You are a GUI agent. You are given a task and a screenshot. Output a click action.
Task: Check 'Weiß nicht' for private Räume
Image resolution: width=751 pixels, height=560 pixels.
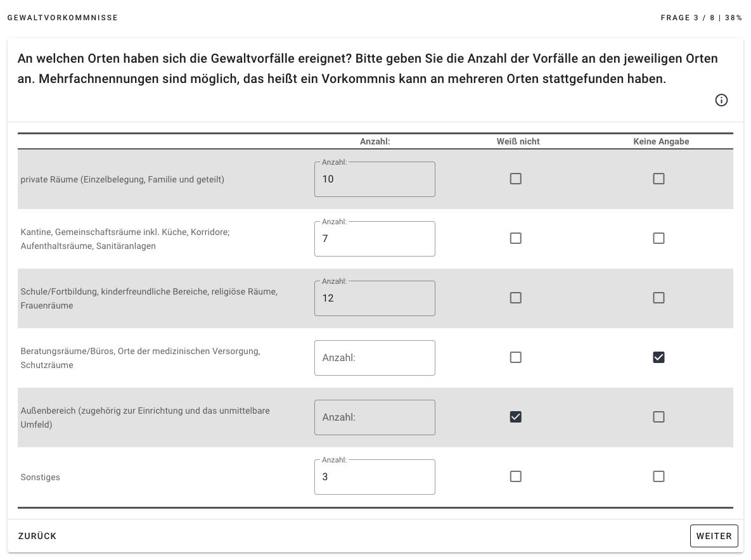[515, 179]
